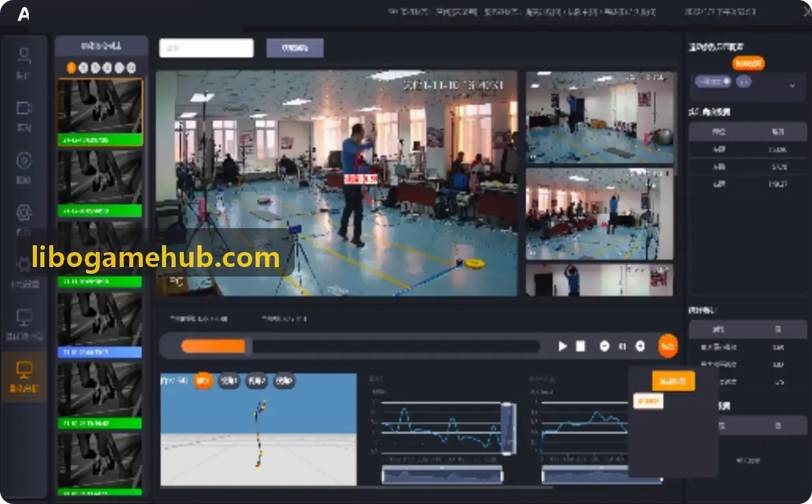
Task: Click the hexagon-shaped icon in the left sidebar
Action: (x=24, y=212)
